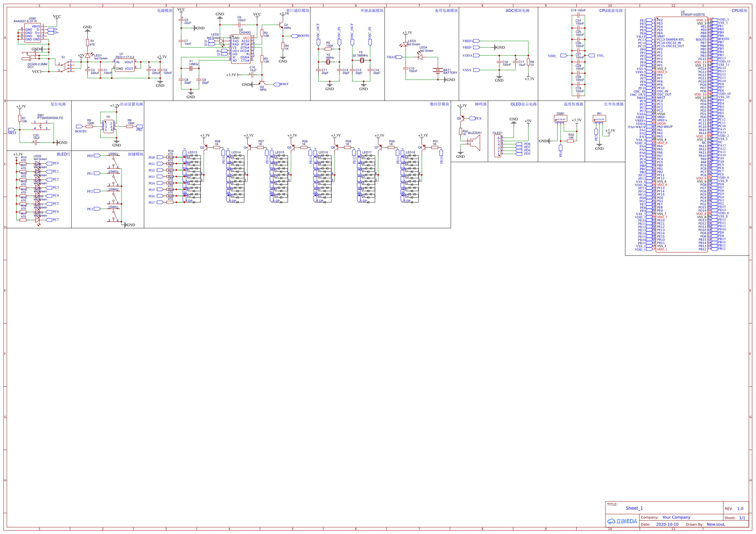Click the DSB1 temperature sensor symbol
Viewport: 756px width, 534px height.
click(560, 118)
